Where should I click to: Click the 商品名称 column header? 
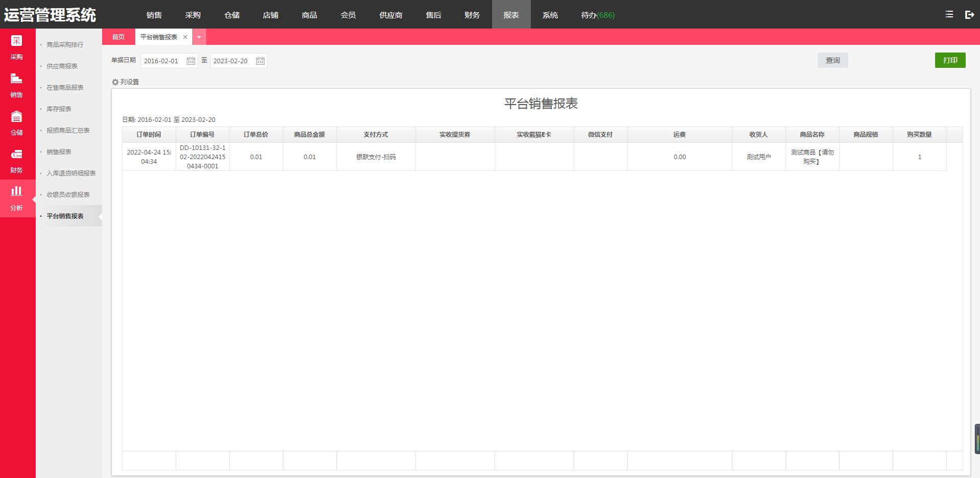[813, 135]
